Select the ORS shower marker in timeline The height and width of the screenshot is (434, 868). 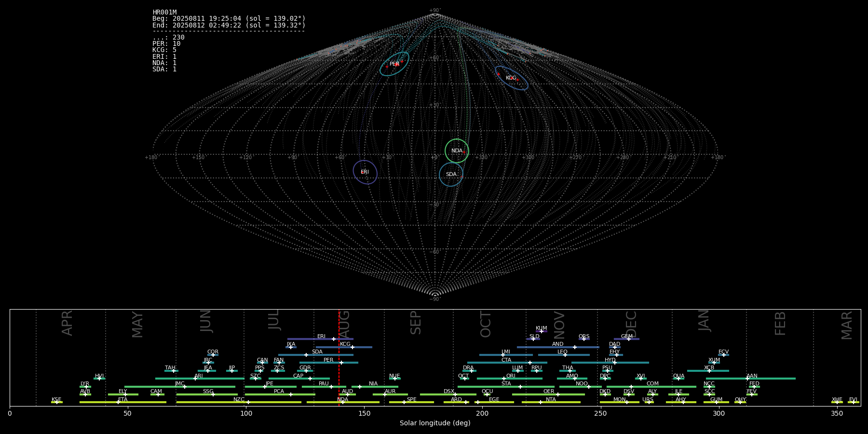(584, 339)
